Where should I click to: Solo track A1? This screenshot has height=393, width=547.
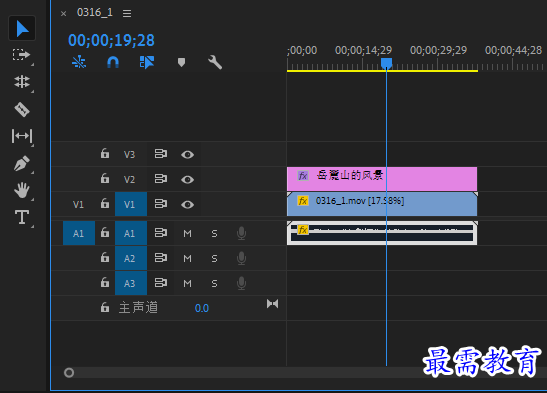tap(214, 233)
